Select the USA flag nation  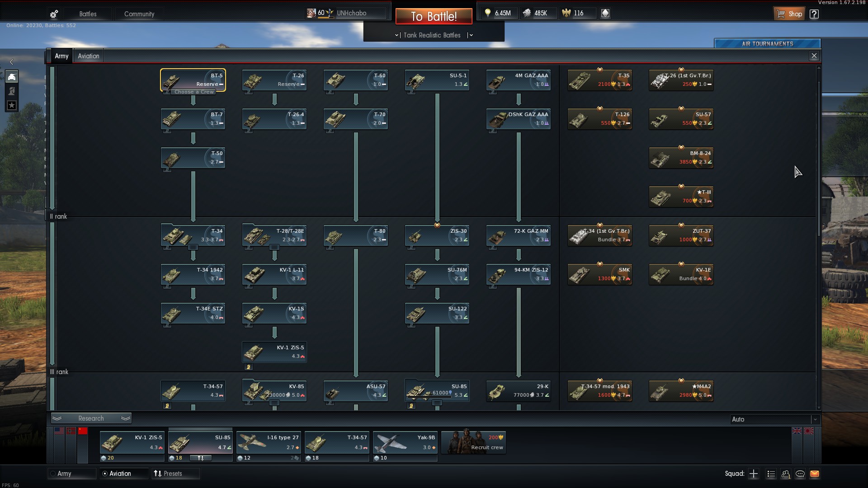tap(59, 431)
